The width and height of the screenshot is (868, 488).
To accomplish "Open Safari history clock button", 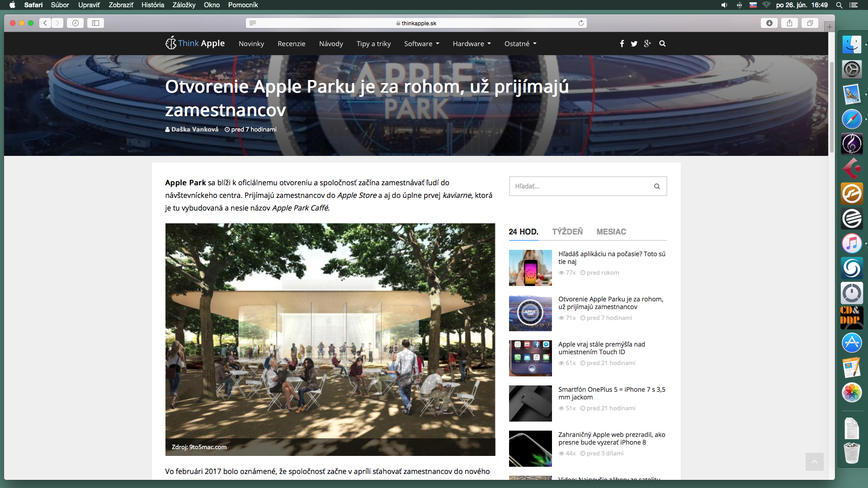I will pos(75,23).
